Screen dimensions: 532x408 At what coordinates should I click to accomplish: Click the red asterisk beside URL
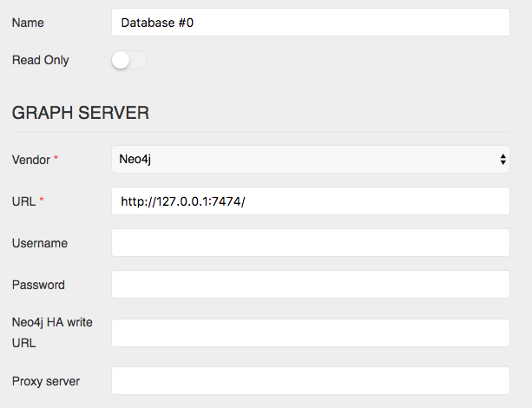42,199
